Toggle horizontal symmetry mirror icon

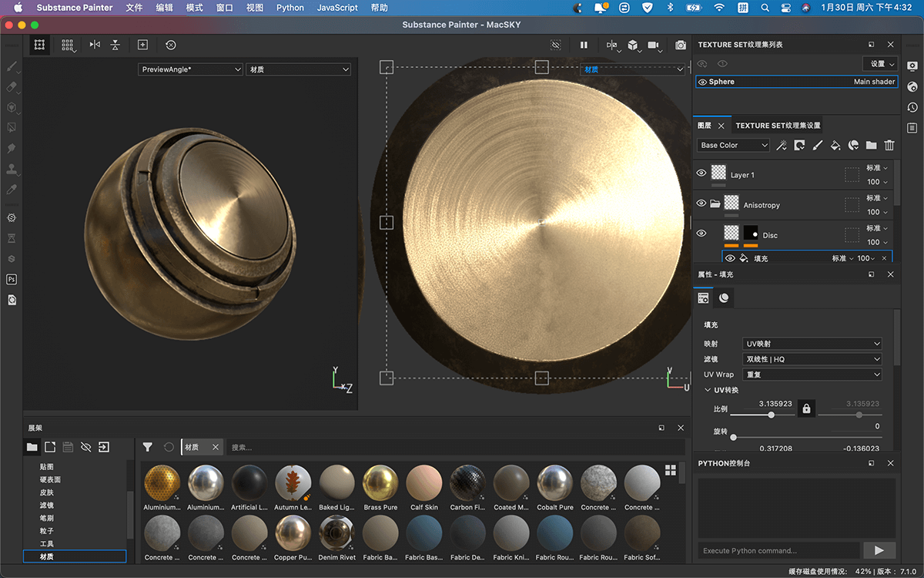(95, 45)
